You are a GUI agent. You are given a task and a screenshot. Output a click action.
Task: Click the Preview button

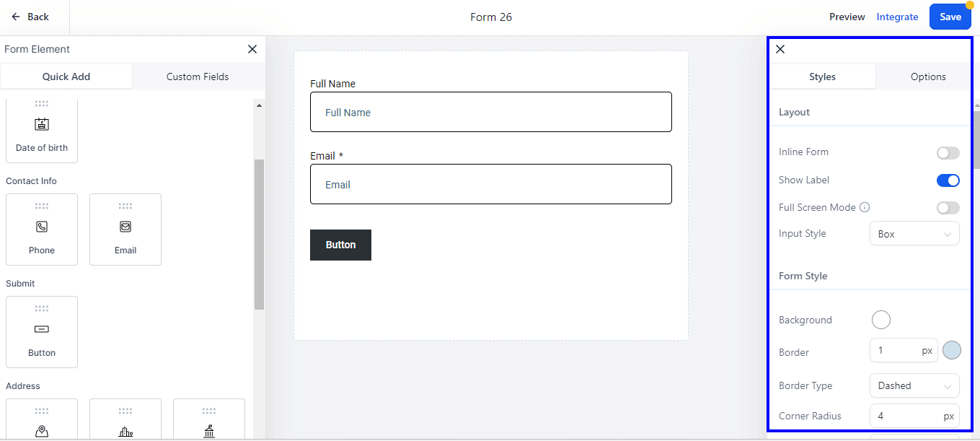(x=847, y=17)
